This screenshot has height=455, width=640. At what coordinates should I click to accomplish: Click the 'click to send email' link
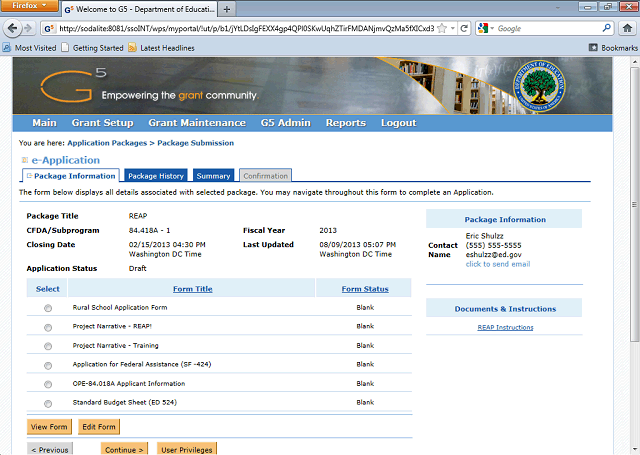(498, 264)
